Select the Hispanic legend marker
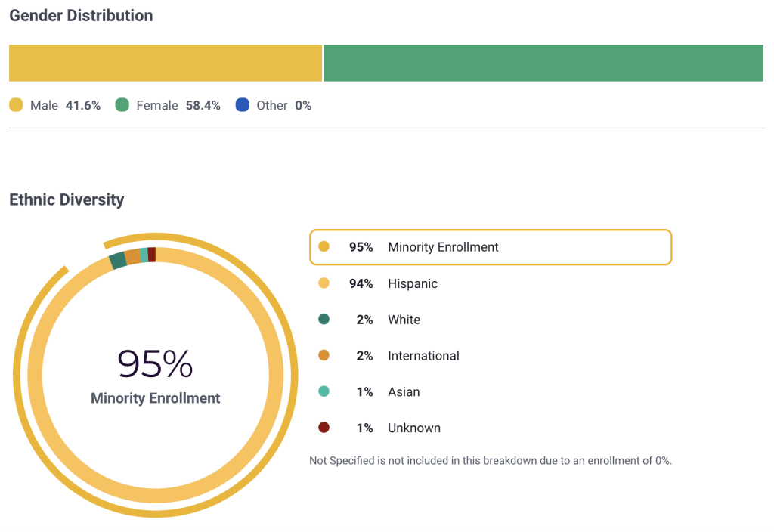This screenshot has width=774, height=532. click(x=324, y=283)
